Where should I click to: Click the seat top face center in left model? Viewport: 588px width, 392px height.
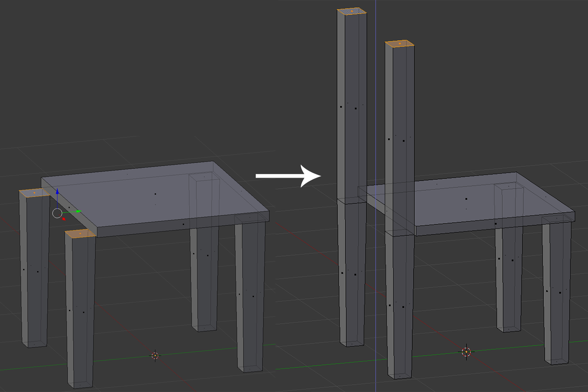pyautogui.click(x=155, y=194)
